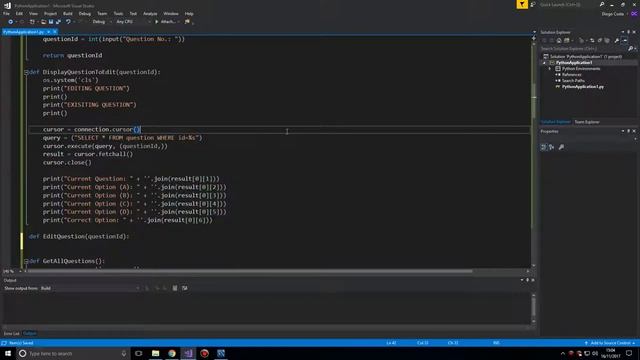Close the PythonApplication1.py editor tab
The image size is (640, 360).
pos(55,32)
